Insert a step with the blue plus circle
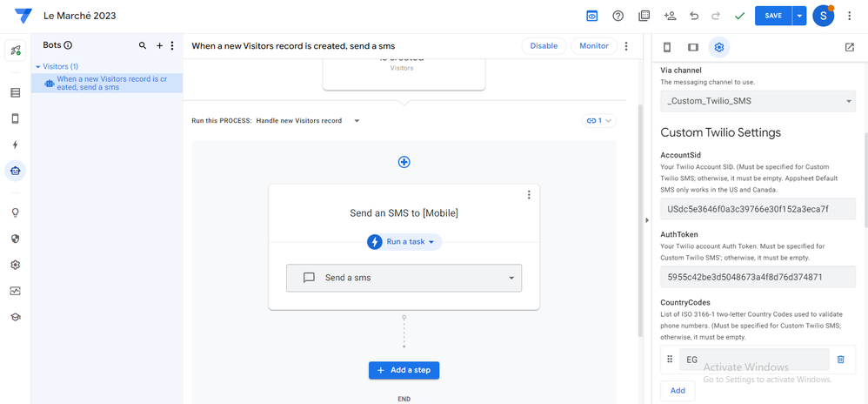The height and width of the screenshot is (404, 868). [x=404, y=162]
